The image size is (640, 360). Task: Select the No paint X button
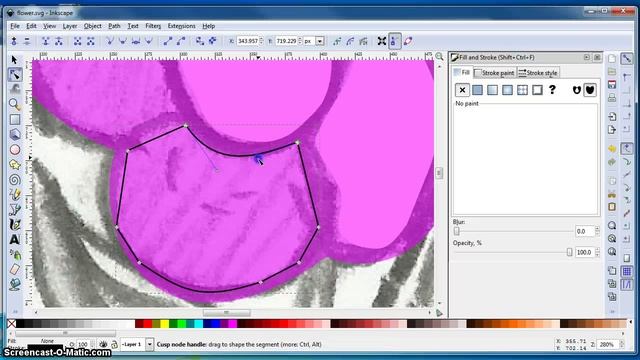pos(462,90)
